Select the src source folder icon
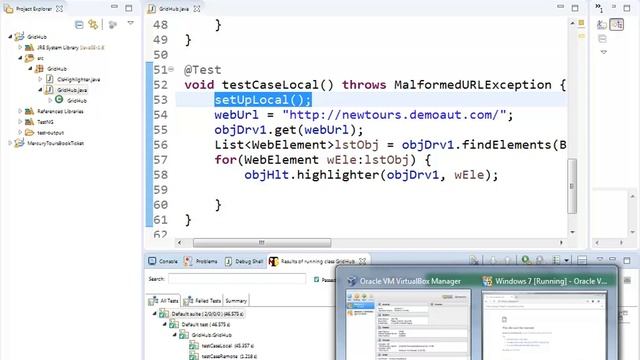Screen dimensions: 640x360 coord(29,58)
